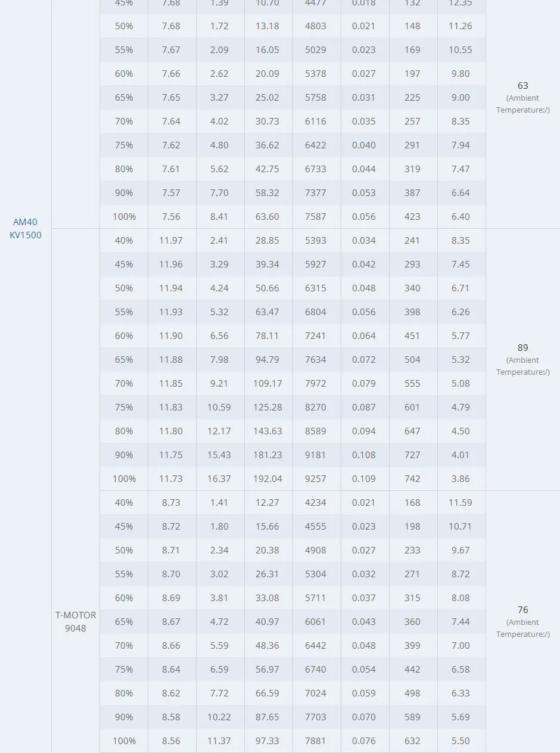Click the 100% throttle cell beside 11.73
Screen dimensions: 560x753
click(124, 479)
